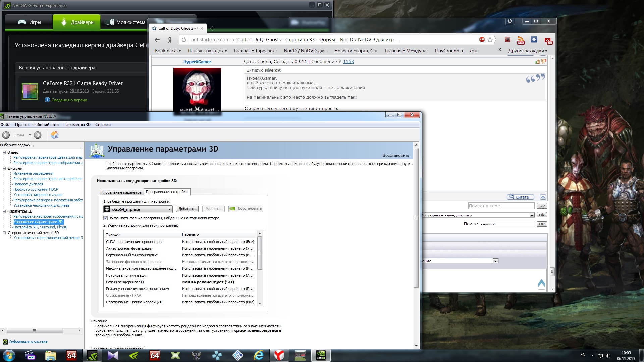Screen dimensions: 644x362
Task: Open Windows Explorer folder on taskbar
Action: pos(50,355)
